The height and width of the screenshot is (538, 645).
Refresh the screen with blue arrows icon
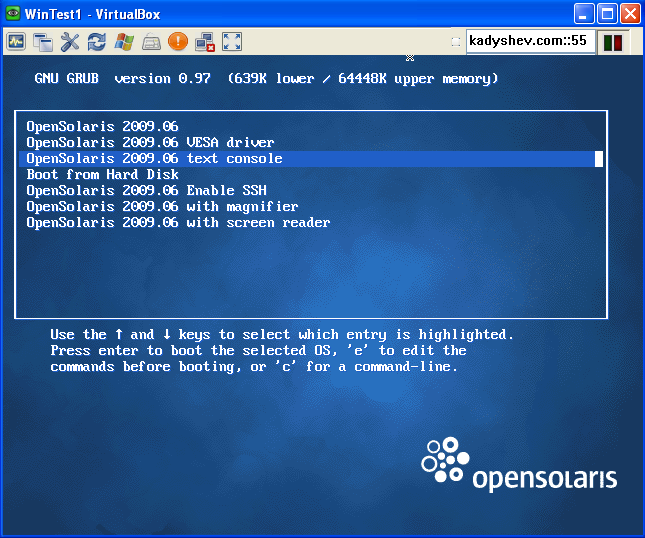coord(97,42)
